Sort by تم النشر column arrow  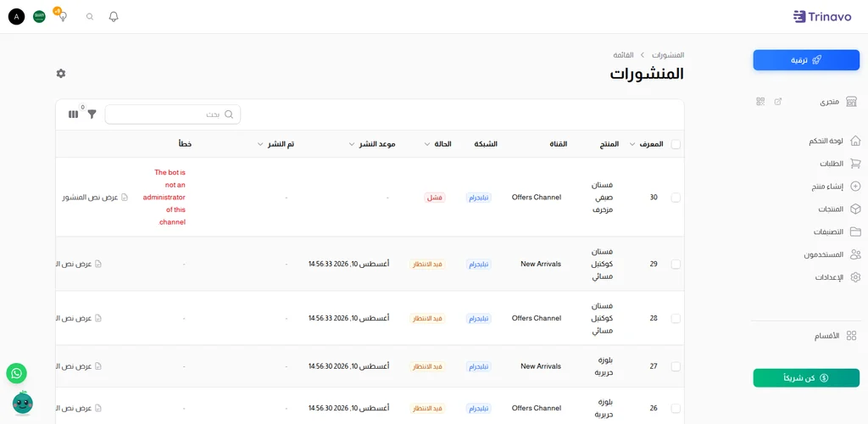tap(260, 144)
